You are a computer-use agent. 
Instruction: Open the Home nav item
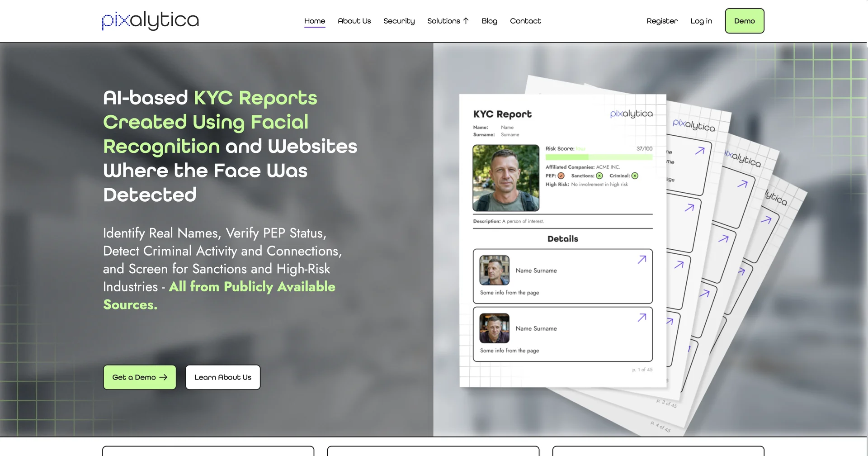click(315, 21)
